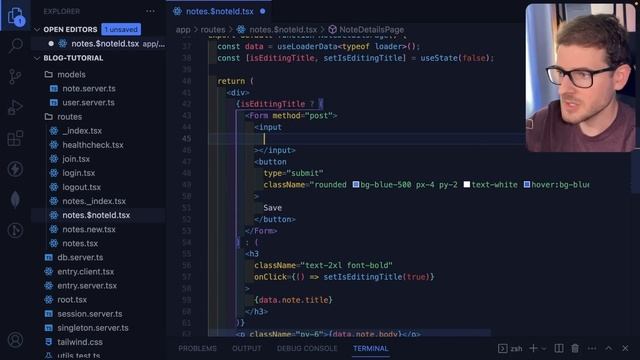Open the Search view in activity bar
Image resolution: width=640 pixels, height=360 pixels.
(x=16, y=46)
